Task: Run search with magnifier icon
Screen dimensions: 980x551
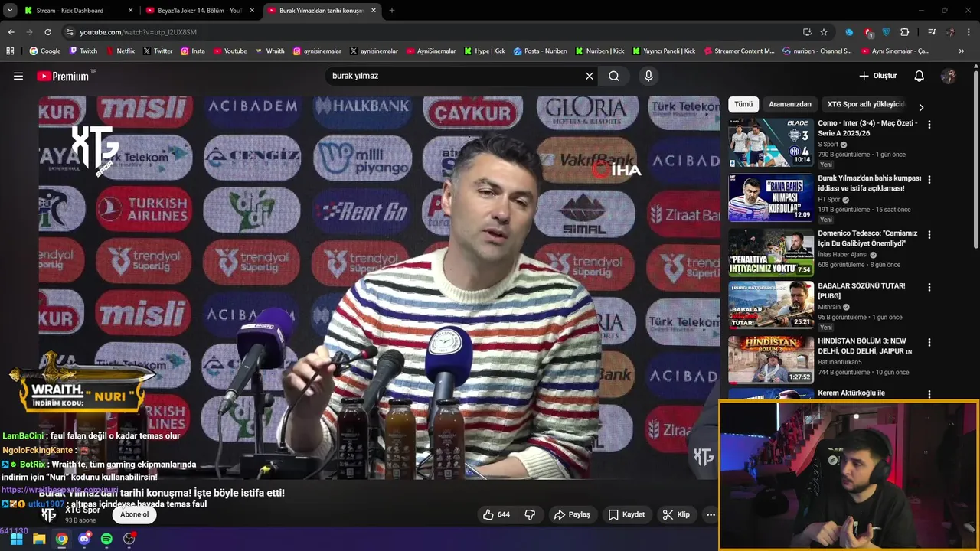Action: point(614,76)
